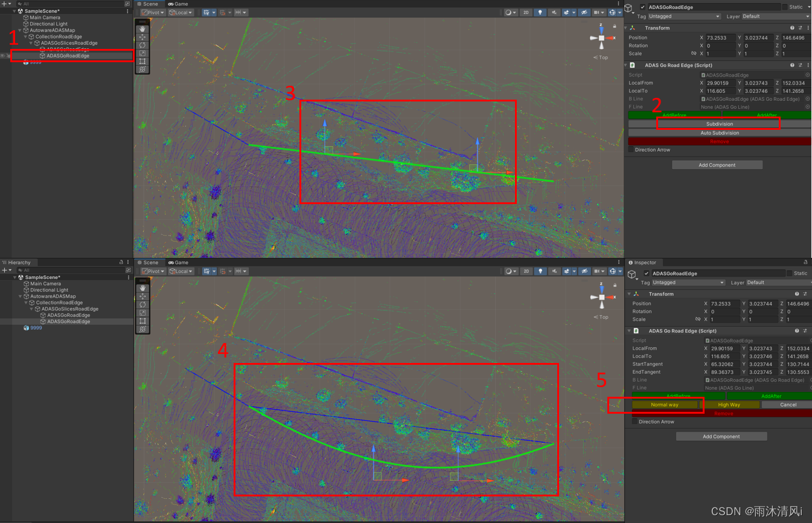
Task: Click StartTangent X field value 65.32062
Action: pyautogui.click(x=725, y=364)
